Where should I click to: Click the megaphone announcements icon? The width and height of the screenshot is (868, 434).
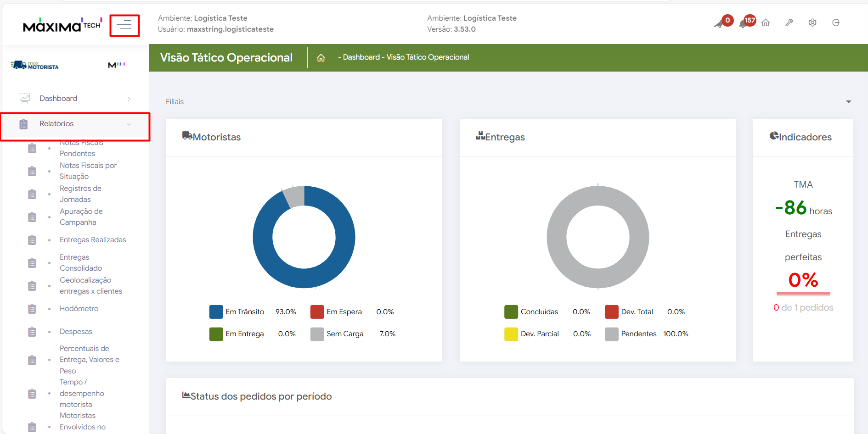tap(719, 23)
